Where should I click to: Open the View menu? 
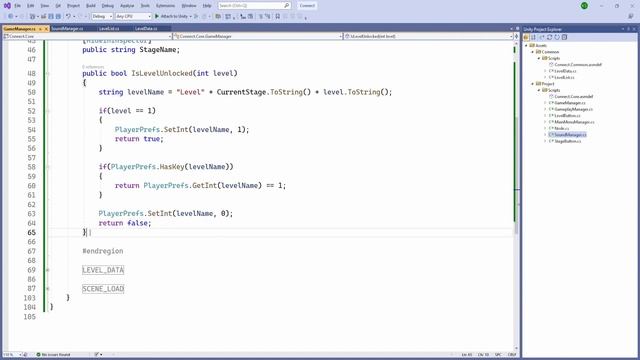tap(44, 6)
